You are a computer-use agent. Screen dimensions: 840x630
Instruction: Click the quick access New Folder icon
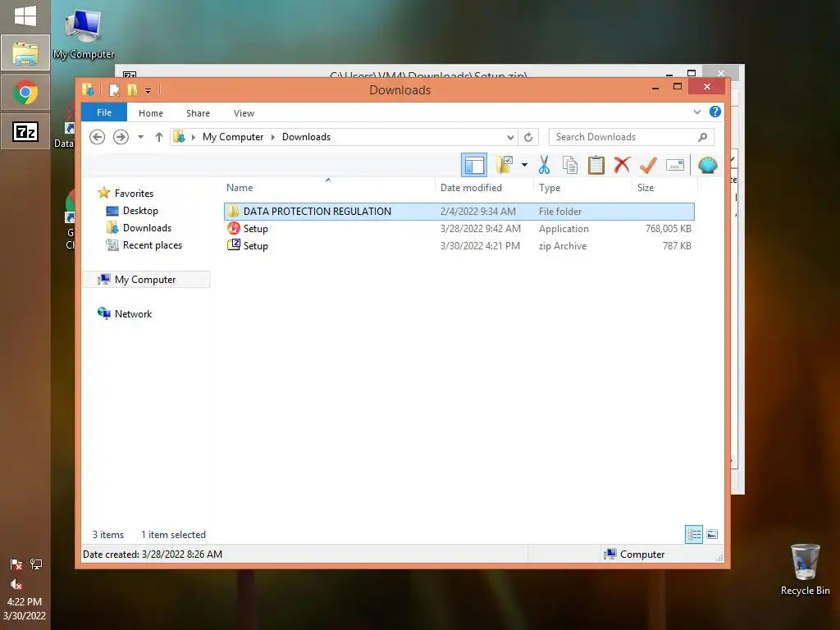132,90
